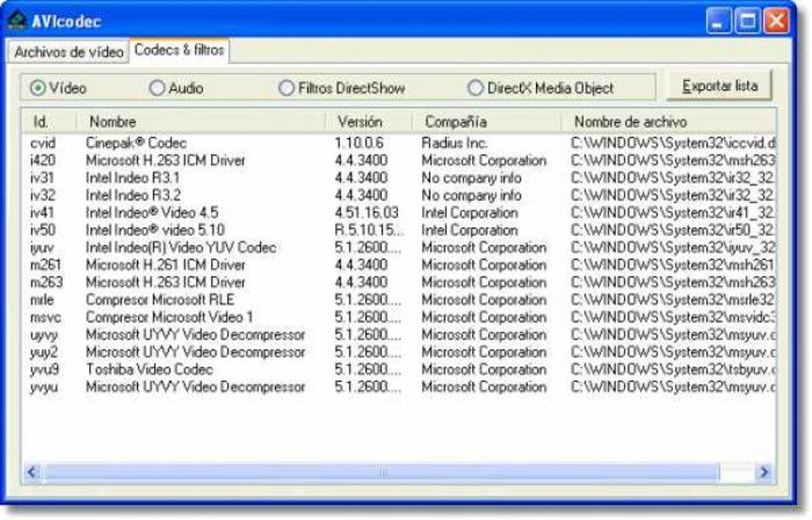Switch to the Archivos de vídeo tab
Image resolution: width=812 pixels, height=520 pixels.
[68, 52]
